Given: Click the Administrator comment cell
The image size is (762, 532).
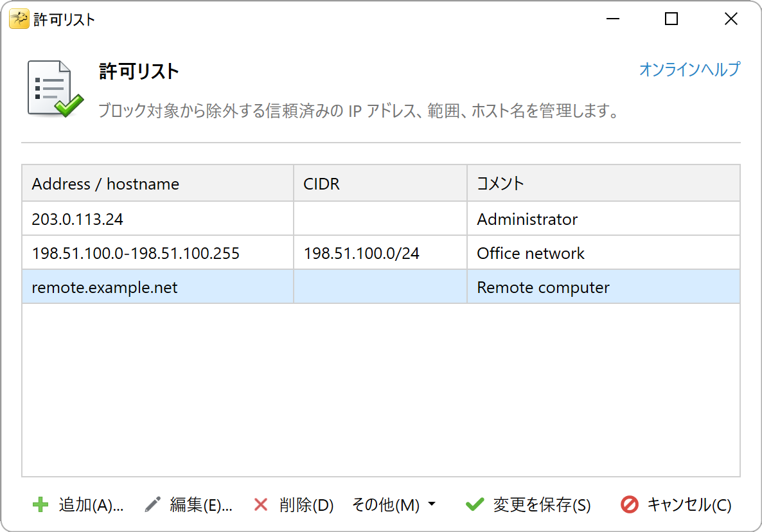Looking at the screenshot, I should tap(603, 218).
